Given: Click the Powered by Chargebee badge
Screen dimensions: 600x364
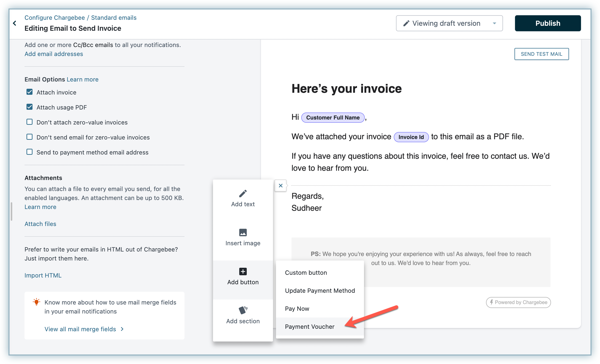Looking at the screenshot, I should coord(518,302).
